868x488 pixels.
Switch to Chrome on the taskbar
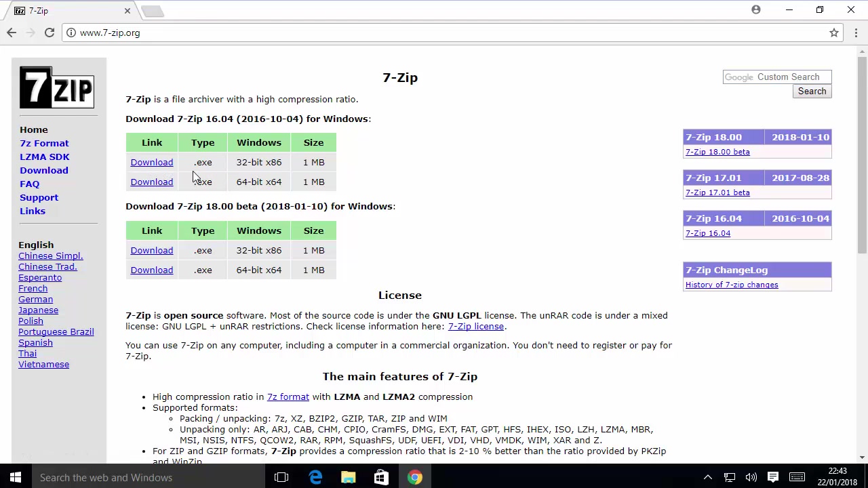[414, 477]
